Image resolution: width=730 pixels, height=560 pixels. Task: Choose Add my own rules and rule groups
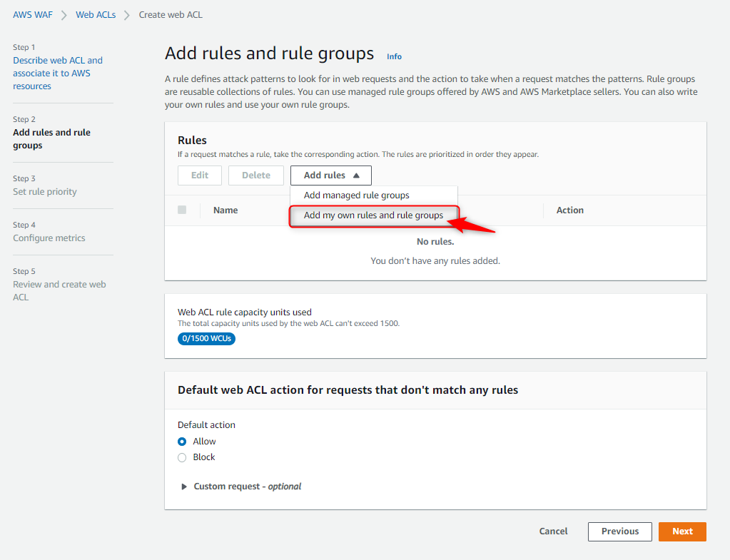[373, 215]
